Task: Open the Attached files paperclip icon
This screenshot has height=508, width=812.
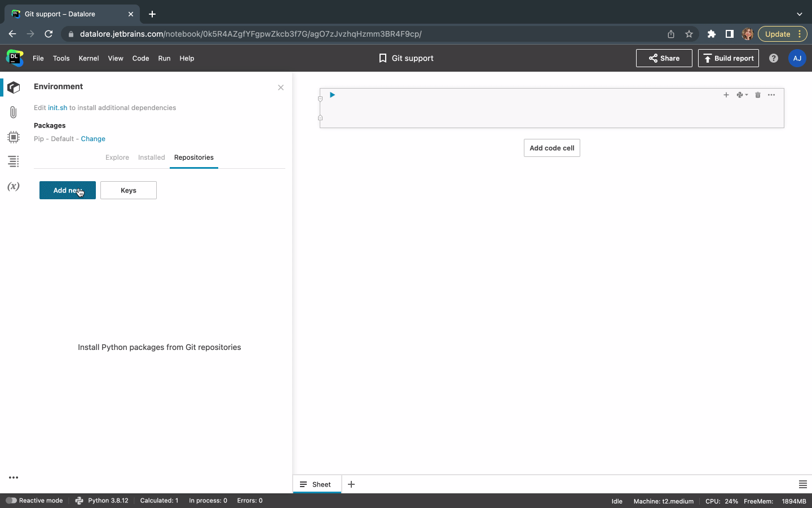Action: [x=14, y=112]
